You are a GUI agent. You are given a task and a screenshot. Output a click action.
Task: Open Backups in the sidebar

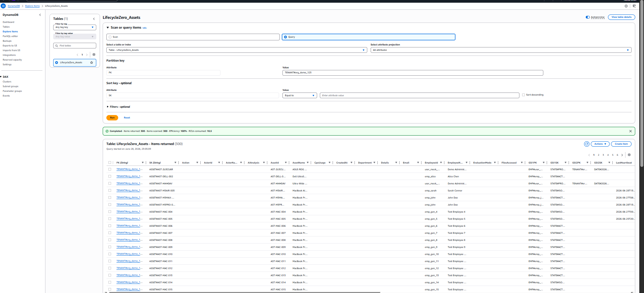tap(7, 41)
